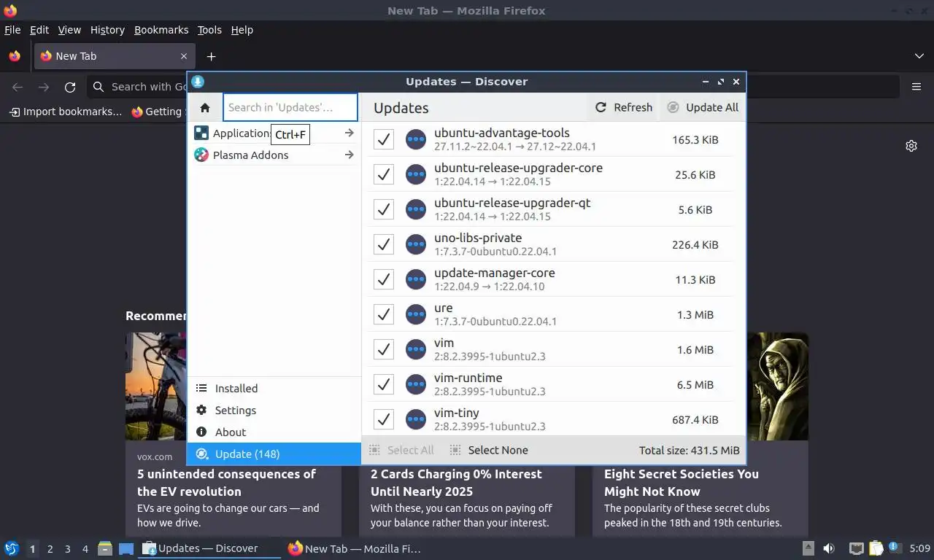
Task: Click the package icon next to ubuntu-advantage-tools
Action: tap(416, 139)
